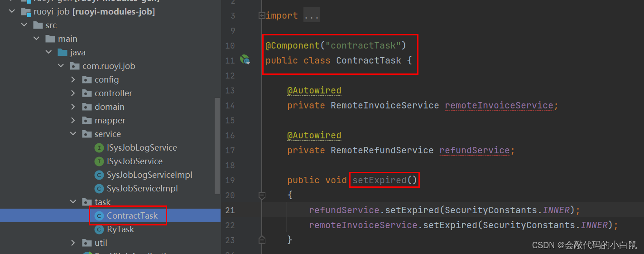Screen dimensions: 644x254
Task: Click setExpired method name declaration
Action: click(x=380, y=181)
